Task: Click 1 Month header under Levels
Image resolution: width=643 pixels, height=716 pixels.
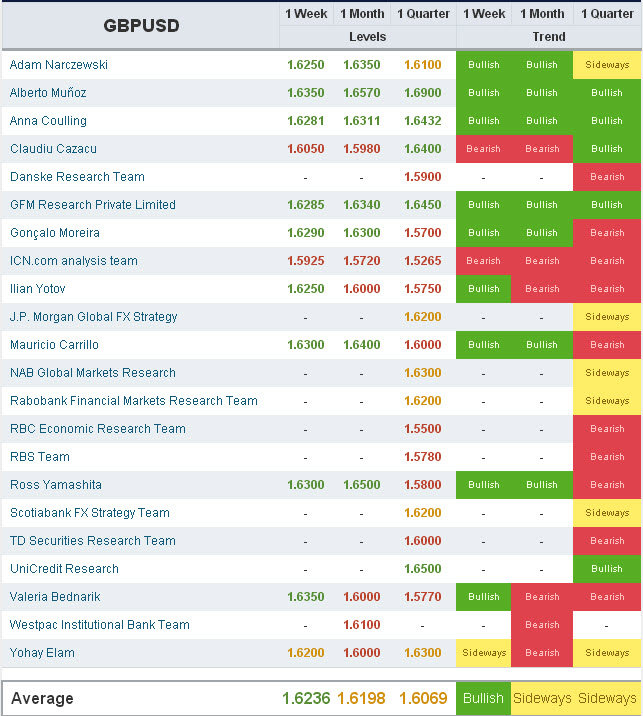Action: click(362, 14)
